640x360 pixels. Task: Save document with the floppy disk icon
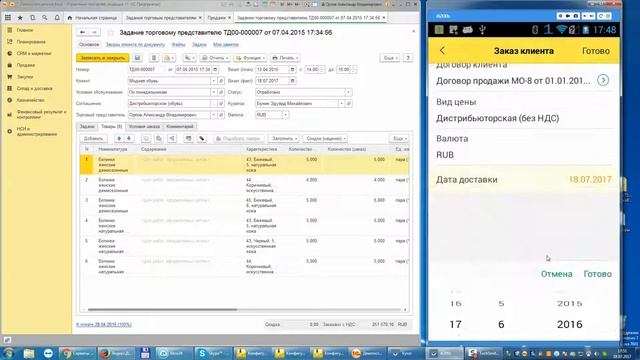(x=137, y=58)
